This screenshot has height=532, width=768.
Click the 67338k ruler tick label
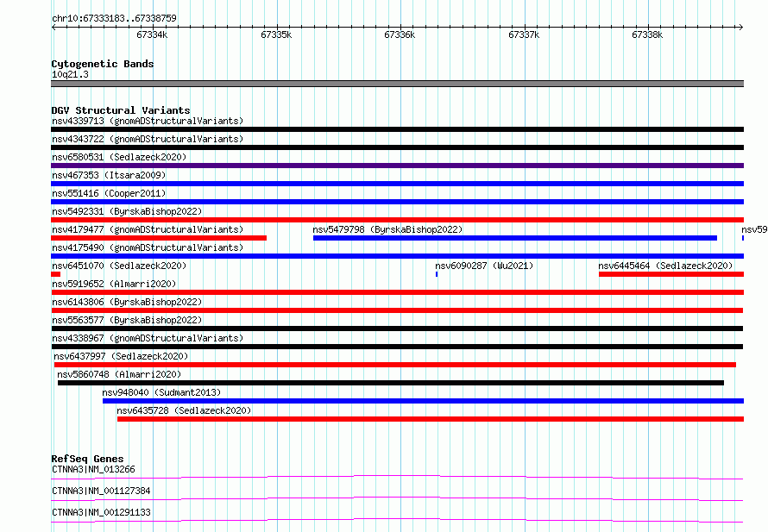coord(647,34)
